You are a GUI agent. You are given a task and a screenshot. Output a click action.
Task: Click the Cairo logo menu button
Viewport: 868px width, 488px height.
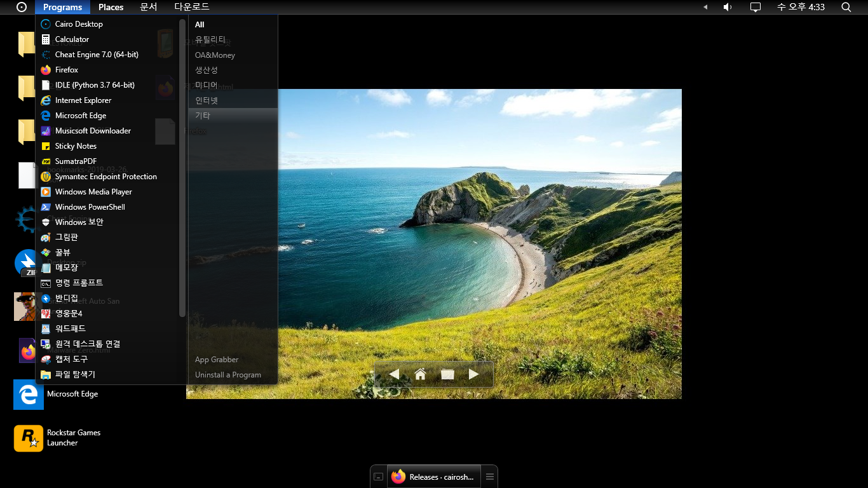pyautogui.click(x=22, y=7)
